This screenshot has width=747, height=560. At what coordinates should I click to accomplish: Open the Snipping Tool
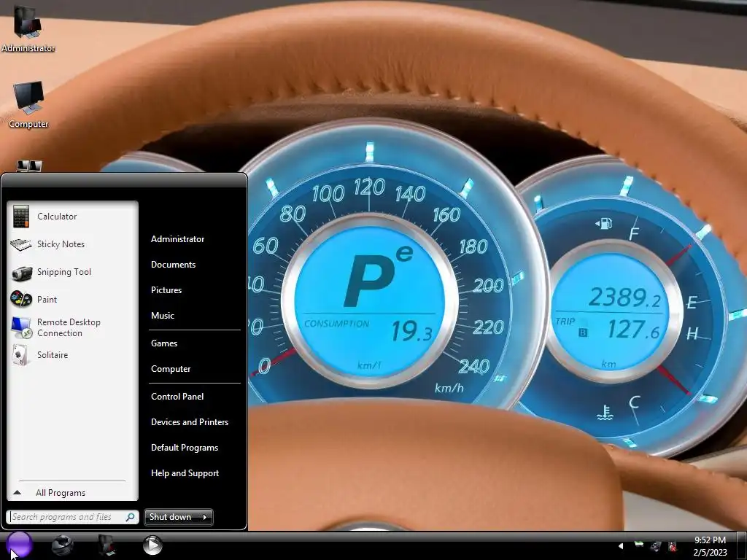(x=72, y=272)
